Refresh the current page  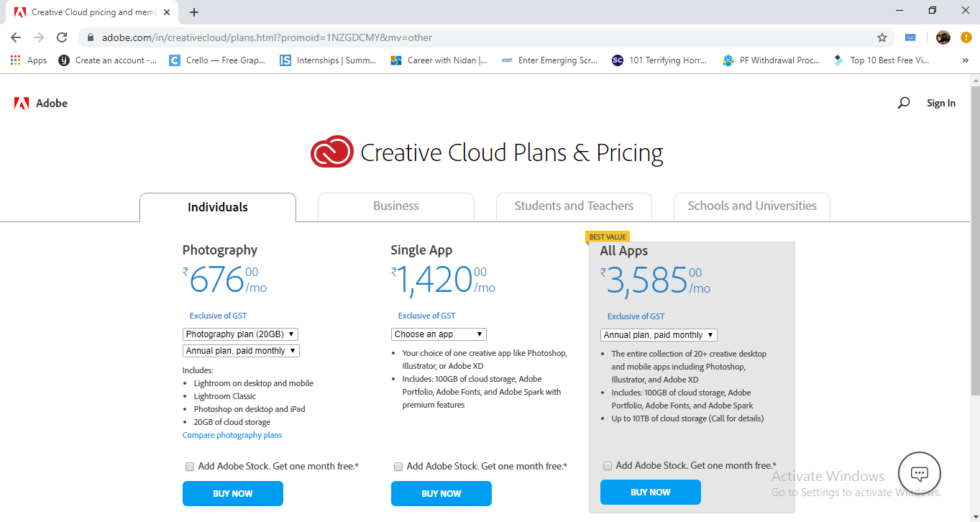click(61, 37)
